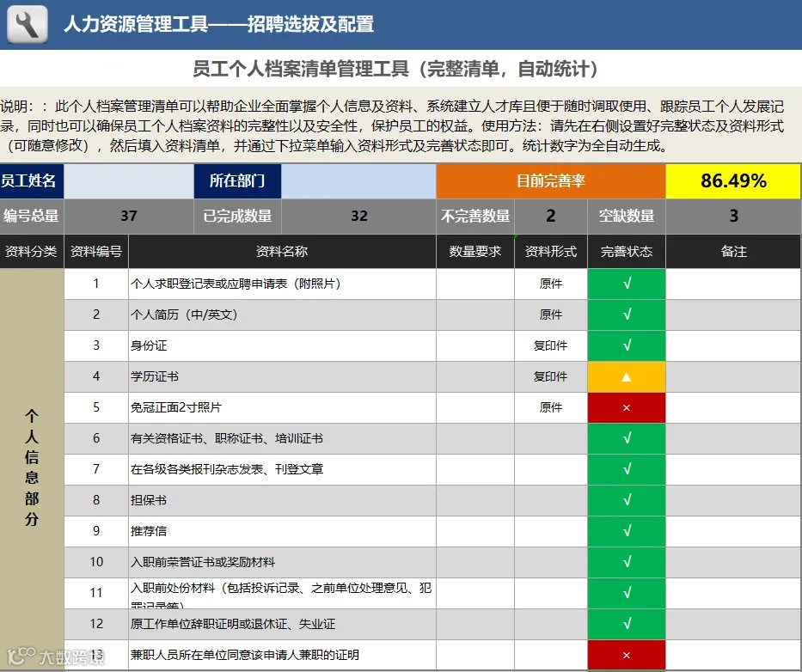Select the number cell 6

pos(96,439)
